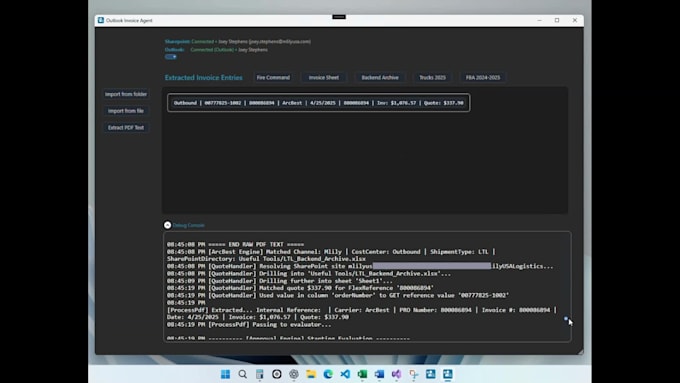This screenshot has width=680, height=383.
Task: Open the active Invoice Agent taskbar icon
Action: point(448,374)
